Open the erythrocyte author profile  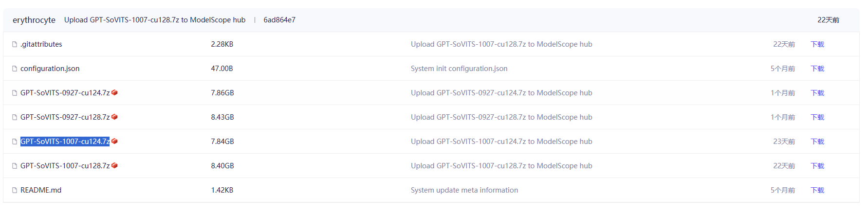click(x=34, y=20)
